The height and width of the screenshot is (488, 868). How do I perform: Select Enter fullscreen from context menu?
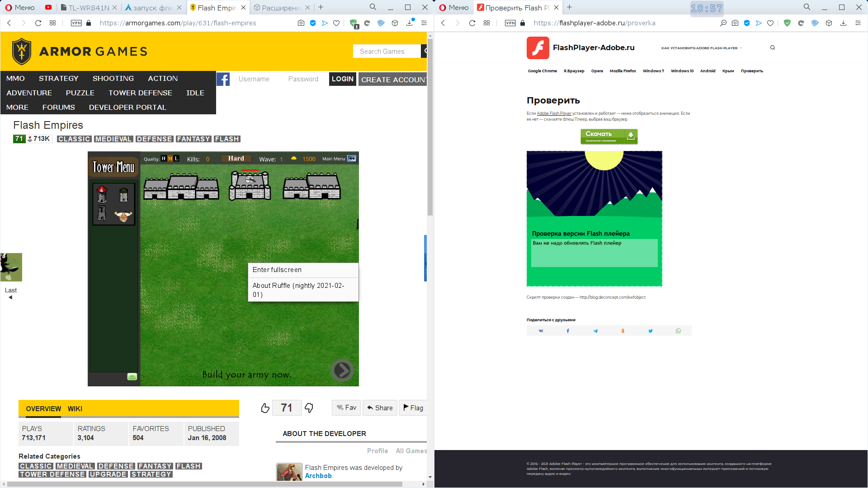coord(303,270)
